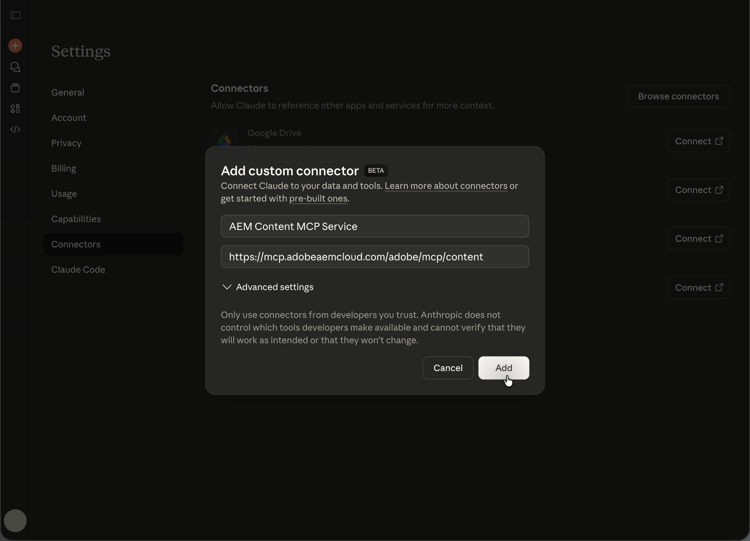Viewport: 750px width, 541px height.
Task: Open Billing settings
Action: [64, 168]
